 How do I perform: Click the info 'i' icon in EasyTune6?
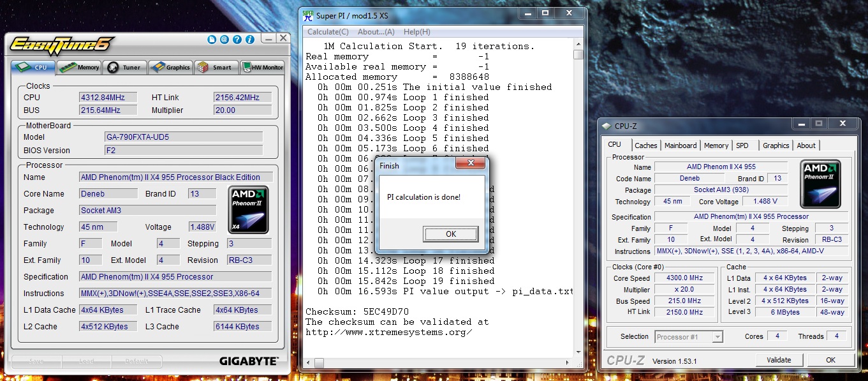(250, 40)
